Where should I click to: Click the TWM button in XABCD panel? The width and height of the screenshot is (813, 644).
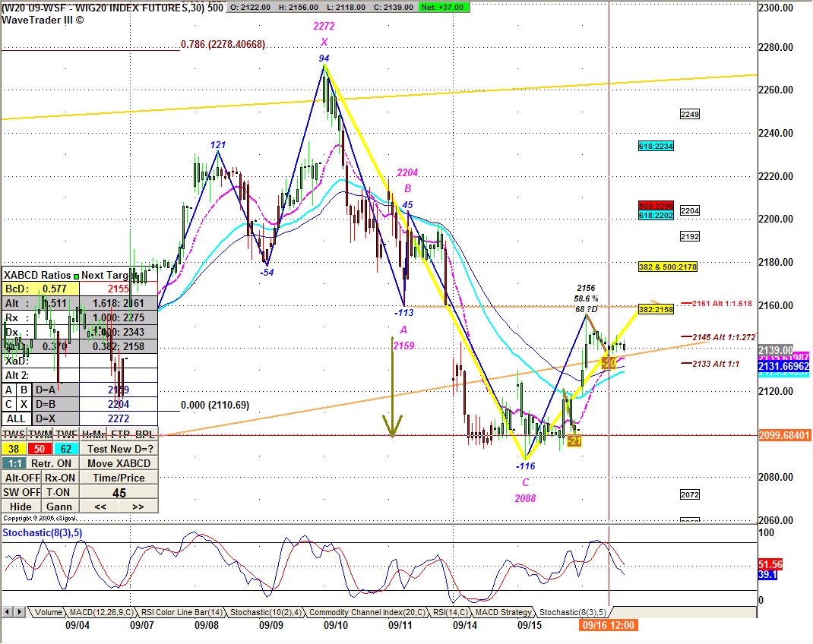pyautogui.click(x=40, y=434)
